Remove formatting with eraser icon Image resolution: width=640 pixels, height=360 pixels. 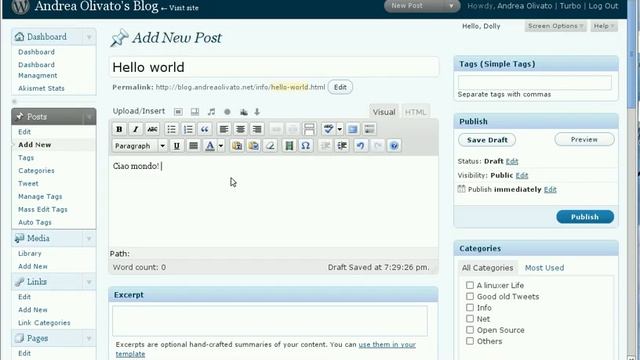(x=270, y=146)
